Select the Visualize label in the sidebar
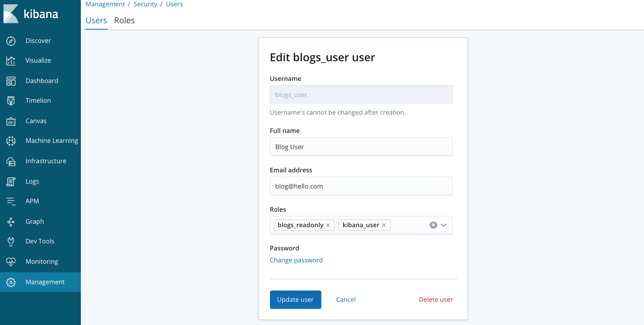The height and width of the screenshot is (325, 644). 38,60
